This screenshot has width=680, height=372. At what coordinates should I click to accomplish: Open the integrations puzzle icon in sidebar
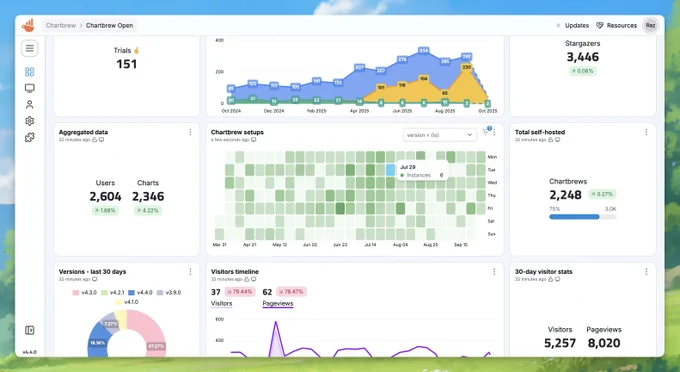pyautogui.click(x=29, y=137)
